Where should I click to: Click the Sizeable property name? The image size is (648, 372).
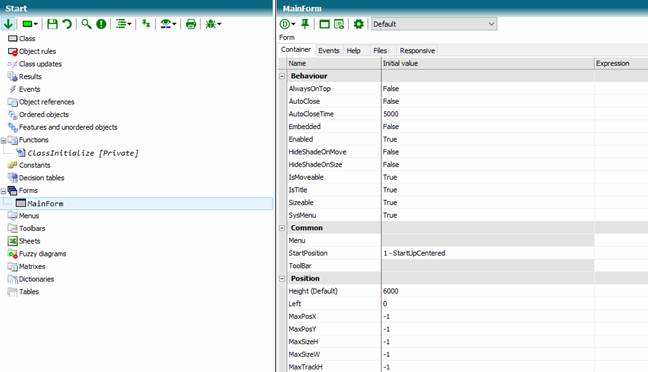tap(301, 203)
